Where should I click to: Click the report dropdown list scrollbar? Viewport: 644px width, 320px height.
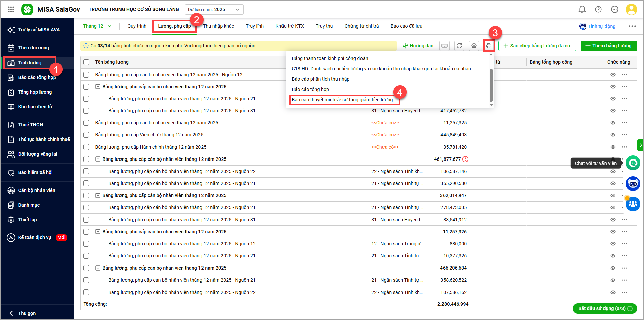click(491, 85)
